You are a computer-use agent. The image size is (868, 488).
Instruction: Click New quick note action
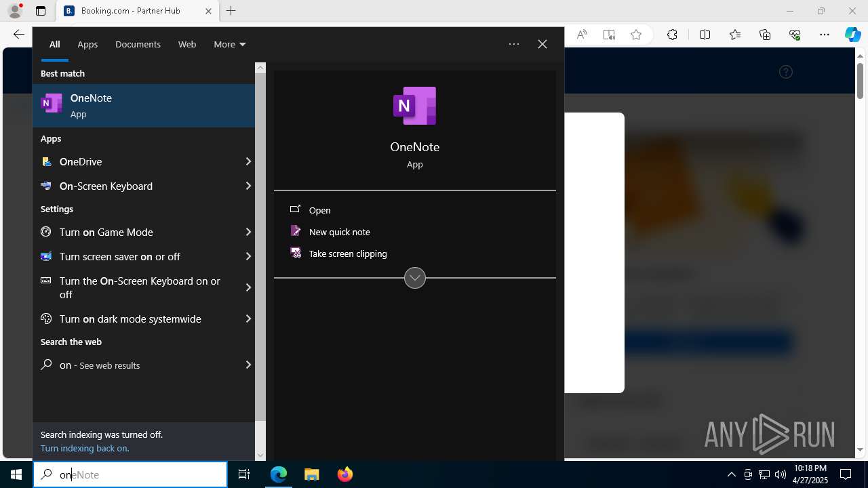tap(339, 232)
